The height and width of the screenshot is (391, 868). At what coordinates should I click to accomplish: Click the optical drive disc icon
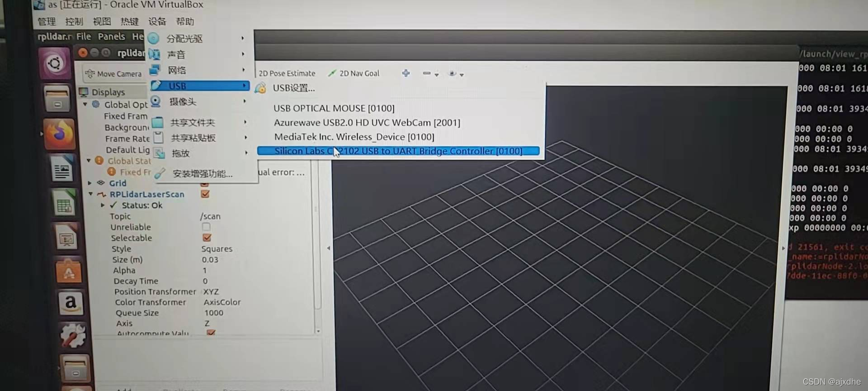[x=154, y=38]
